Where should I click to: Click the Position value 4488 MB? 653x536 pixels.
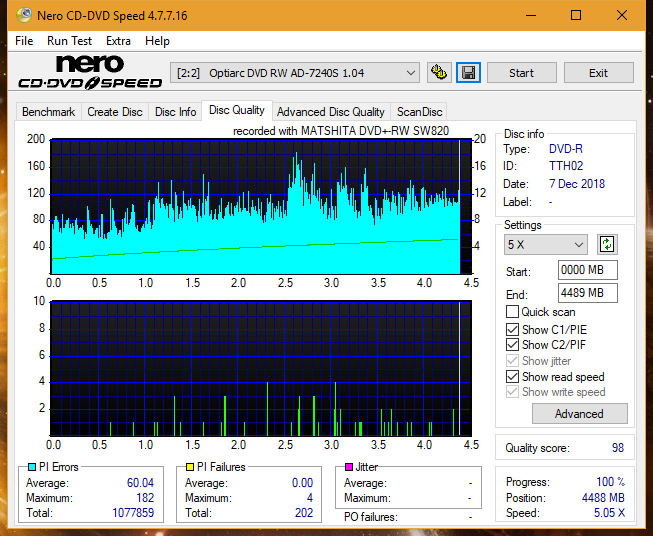click(x=603, y=498)
